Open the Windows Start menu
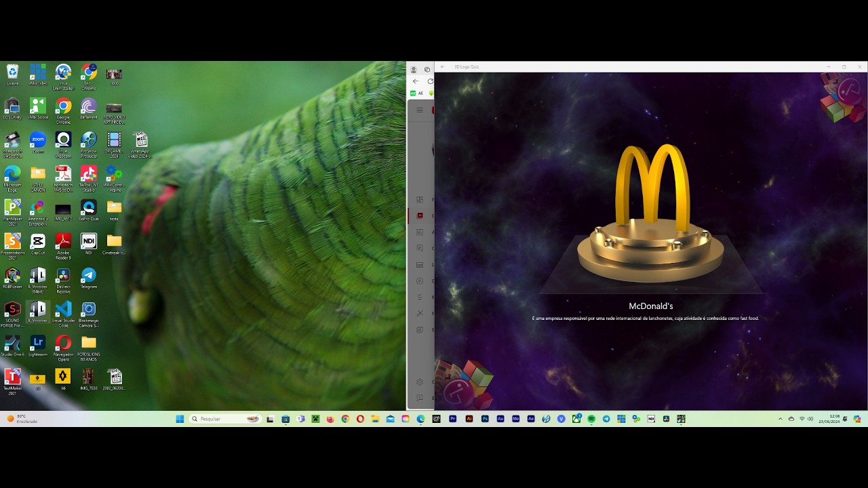This screenshot has height=488, width=868. pos(180,419)
